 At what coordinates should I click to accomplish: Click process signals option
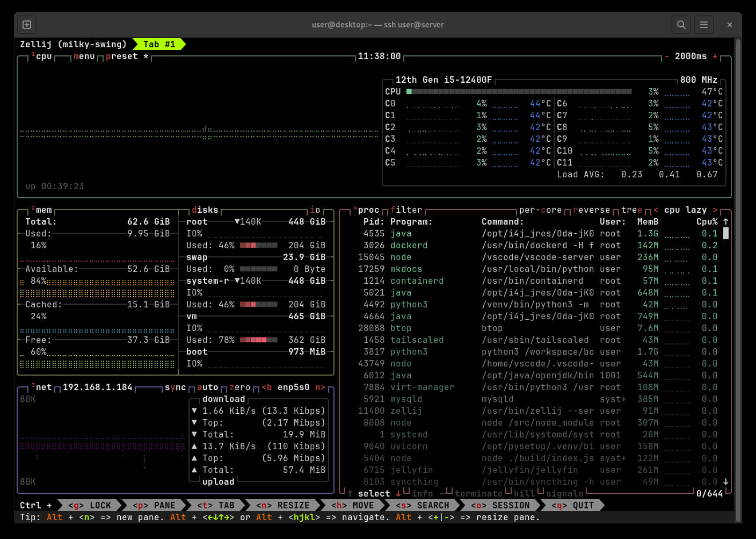(x=564, y=493)
